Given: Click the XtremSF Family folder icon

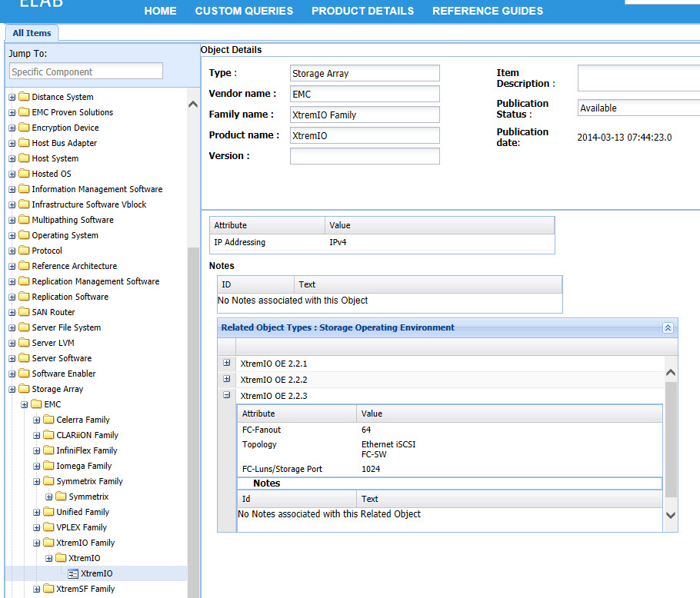Looking at the screenshot, I should click(48, 589).
